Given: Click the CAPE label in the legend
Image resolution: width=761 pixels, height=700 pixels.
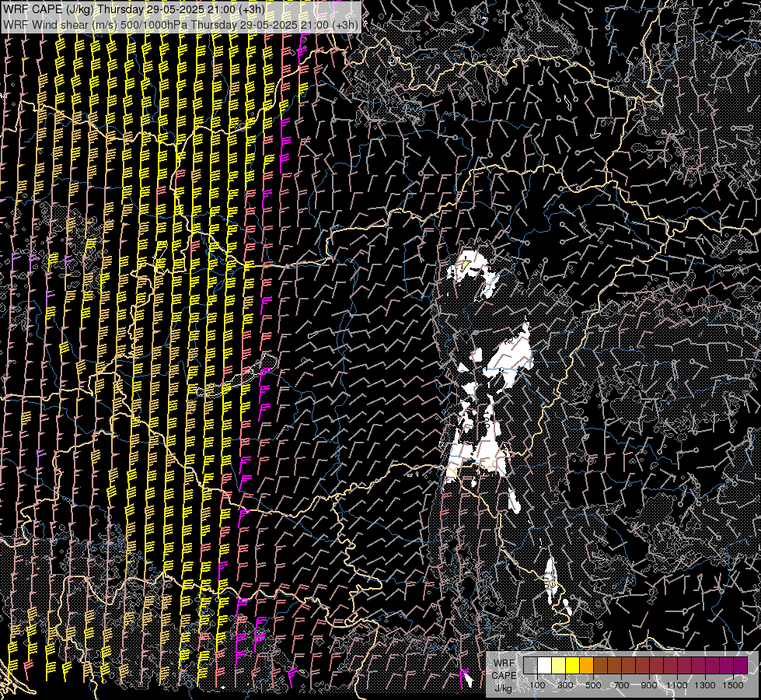Looking at the screenshot, I should (504, 676).
